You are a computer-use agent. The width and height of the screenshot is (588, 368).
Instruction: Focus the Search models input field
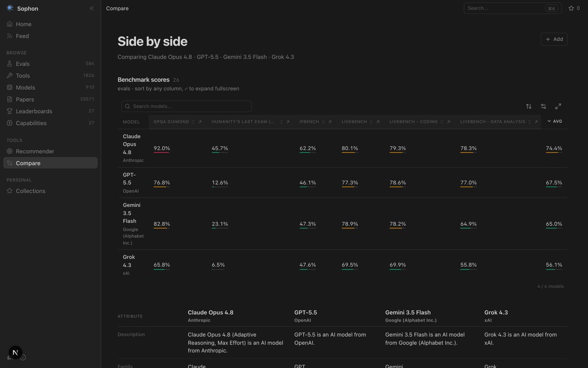tap(187, 106)
